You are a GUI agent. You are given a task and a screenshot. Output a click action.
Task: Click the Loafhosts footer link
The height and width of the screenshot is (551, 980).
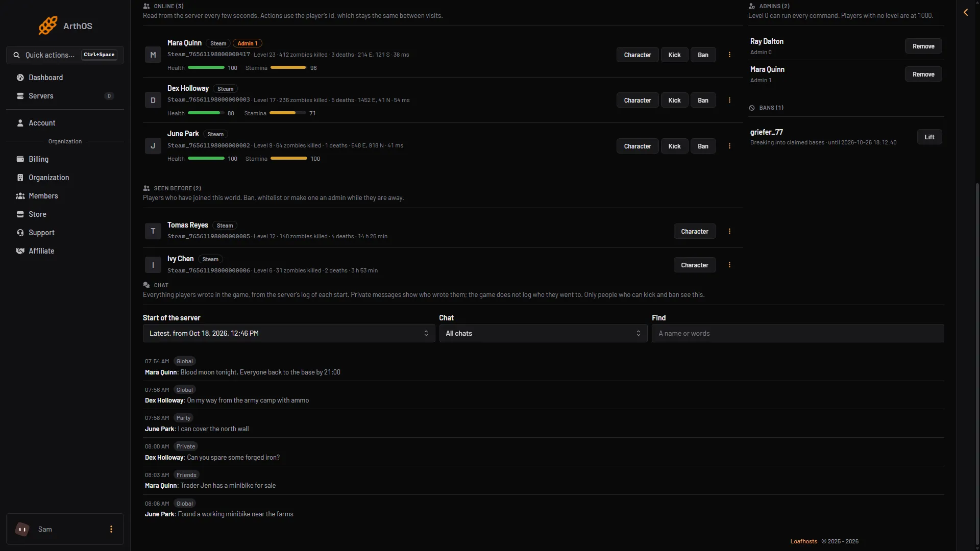coord(803,541)
